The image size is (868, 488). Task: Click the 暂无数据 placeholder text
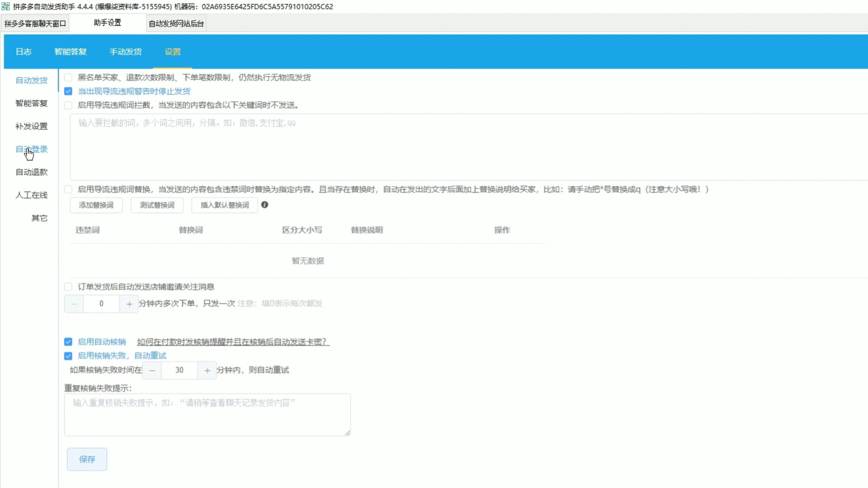(308, 261)
